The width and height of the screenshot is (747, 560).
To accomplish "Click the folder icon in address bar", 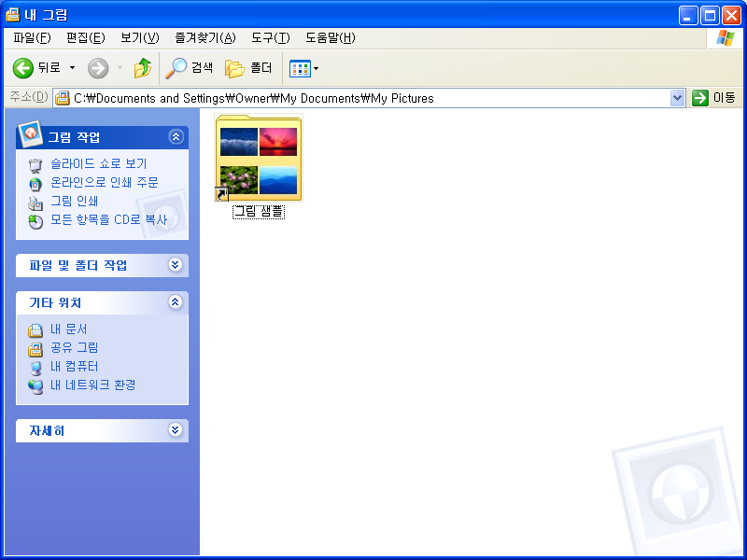I will point(63,98).
